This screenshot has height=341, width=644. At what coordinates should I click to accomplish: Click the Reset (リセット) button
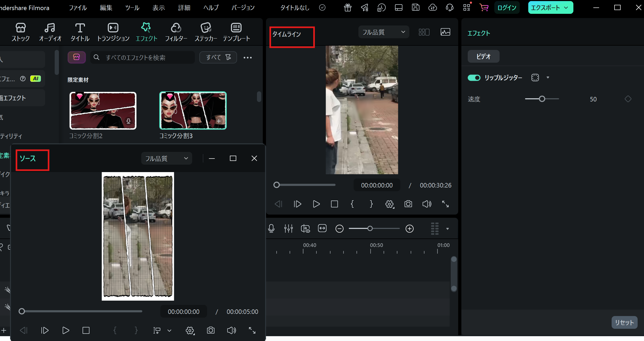coord(624,322)
